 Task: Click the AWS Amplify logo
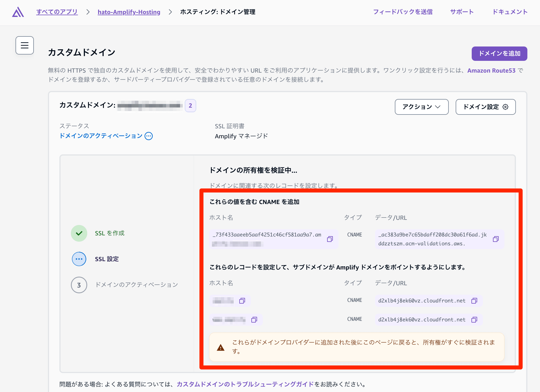tap(18, 12)
